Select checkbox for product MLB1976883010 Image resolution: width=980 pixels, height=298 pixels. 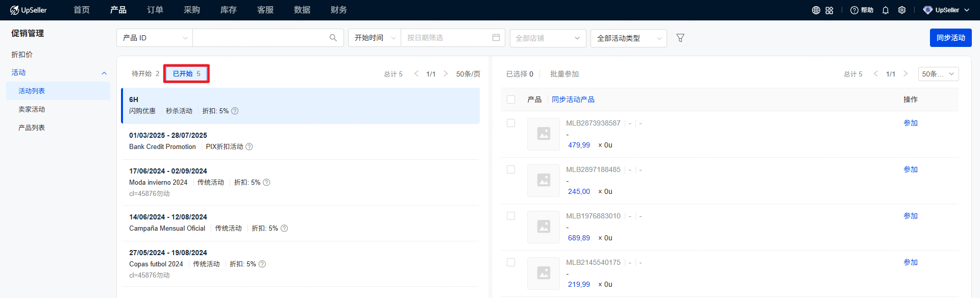click(511, 216)
